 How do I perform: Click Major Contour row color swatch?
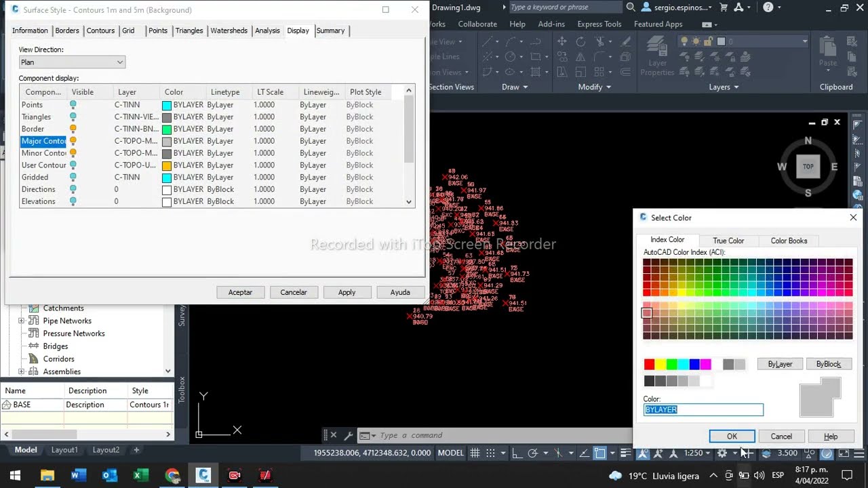coord(167,141)
